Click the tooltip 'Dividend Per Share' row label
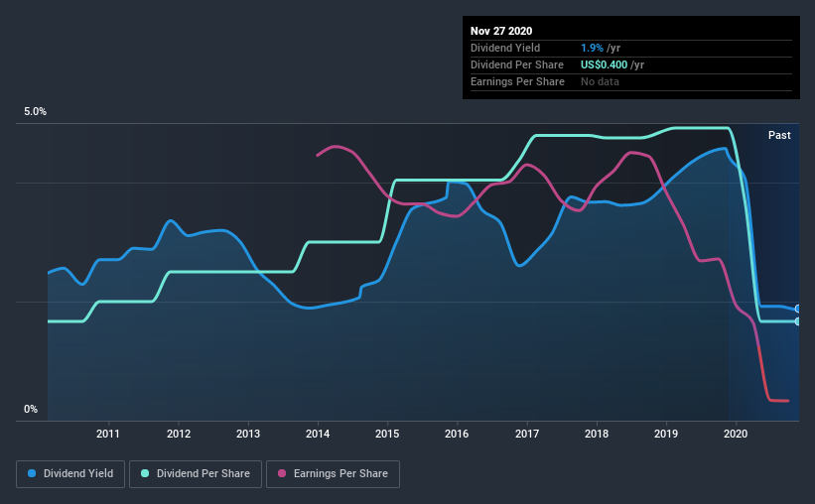Viewport: 815px width, 504px height. (516, 64)
